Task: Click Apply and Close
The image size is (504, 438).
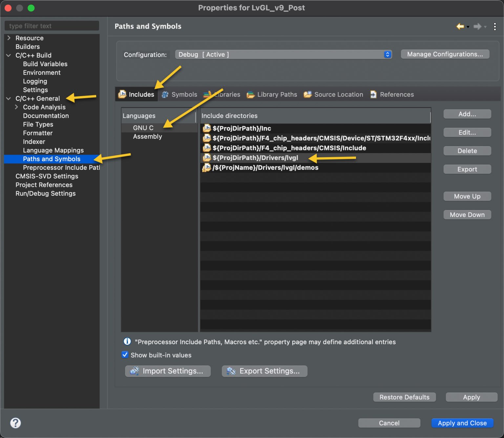Action: coord(462,423)
